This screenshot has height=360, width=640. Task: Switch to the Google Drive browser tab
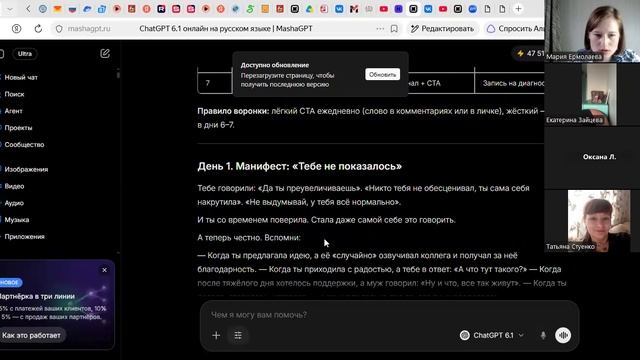point(309,9)
